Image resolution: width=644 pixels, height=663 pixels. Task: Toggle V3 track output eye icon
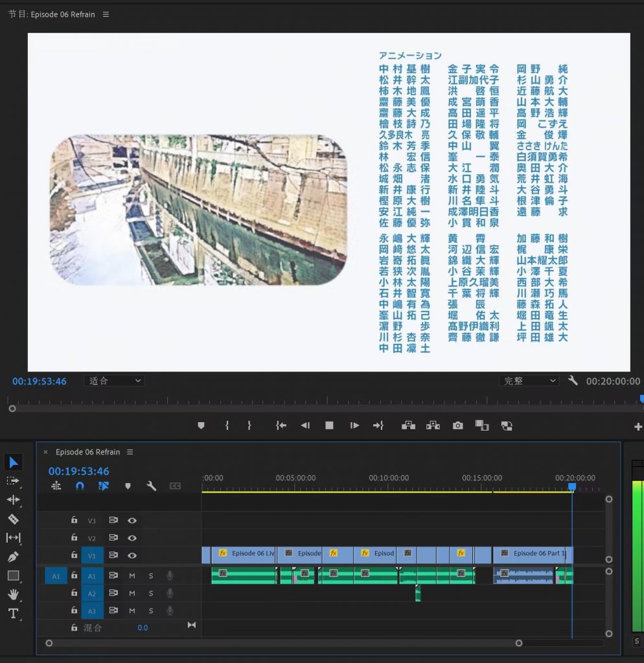point(132,520)
